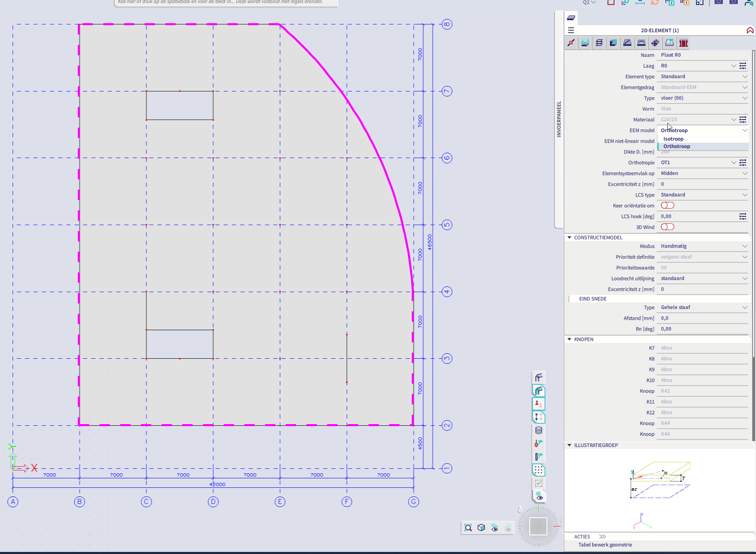Select the zoom magnifier icon near the navigation cube
The image size is (756, 554).
pyautogui.click(x=468, y=528)
